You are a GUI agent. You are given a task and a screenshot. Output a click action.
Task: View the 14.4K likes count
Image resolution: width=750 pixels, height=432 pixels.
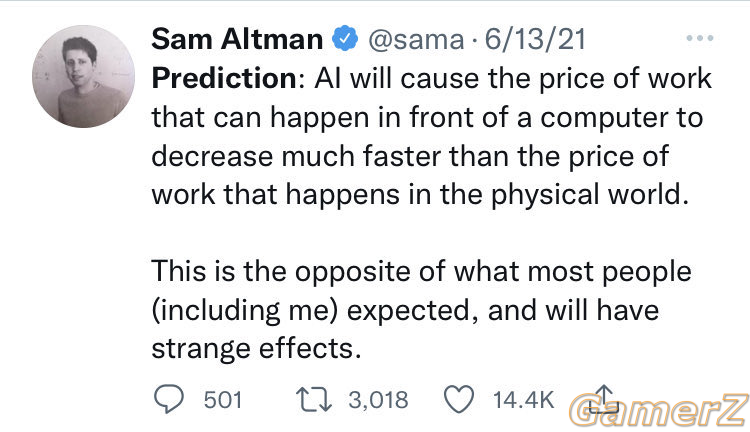click(523, 400)
